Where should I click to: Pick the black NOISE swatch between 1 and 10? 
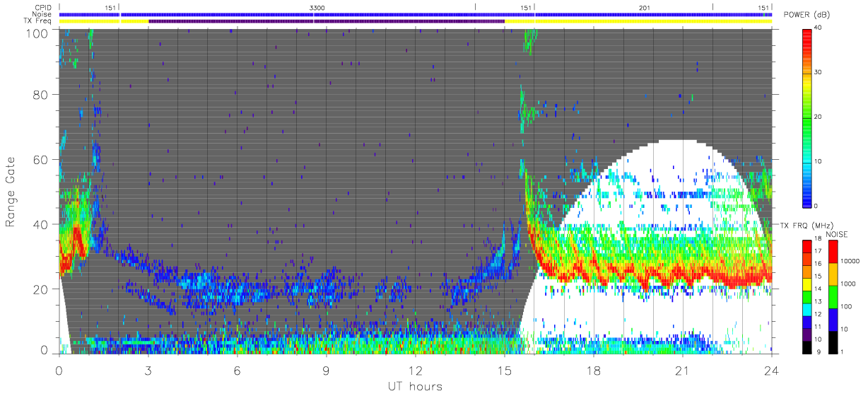[x=833, y=341]
